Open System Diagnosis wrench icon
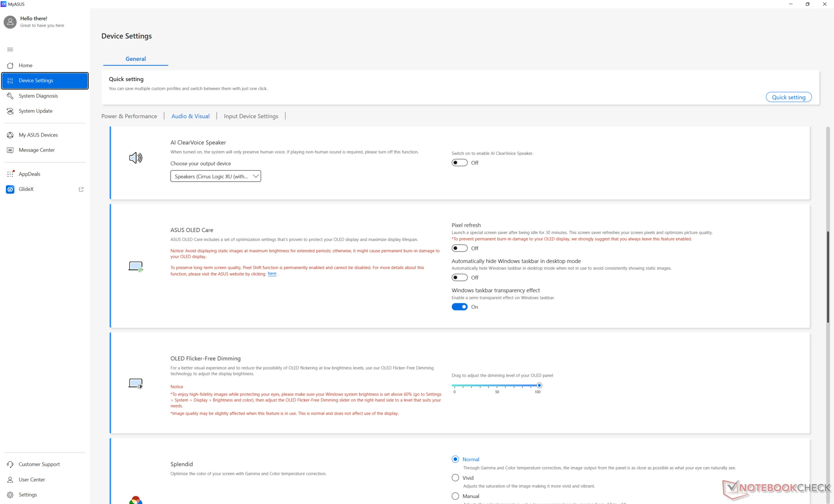Viewport: 834px width, 504px height. (x=10, y=96)
